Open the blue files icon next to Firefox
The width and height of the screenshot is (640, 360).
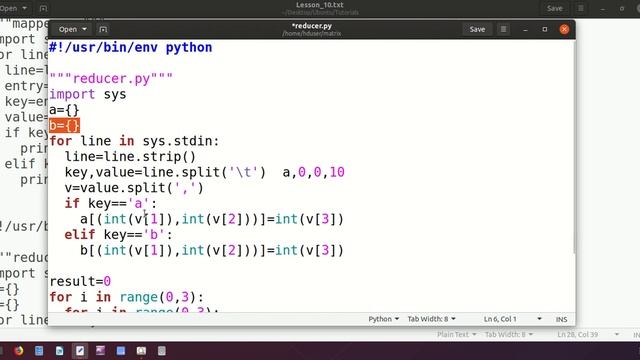39,351
